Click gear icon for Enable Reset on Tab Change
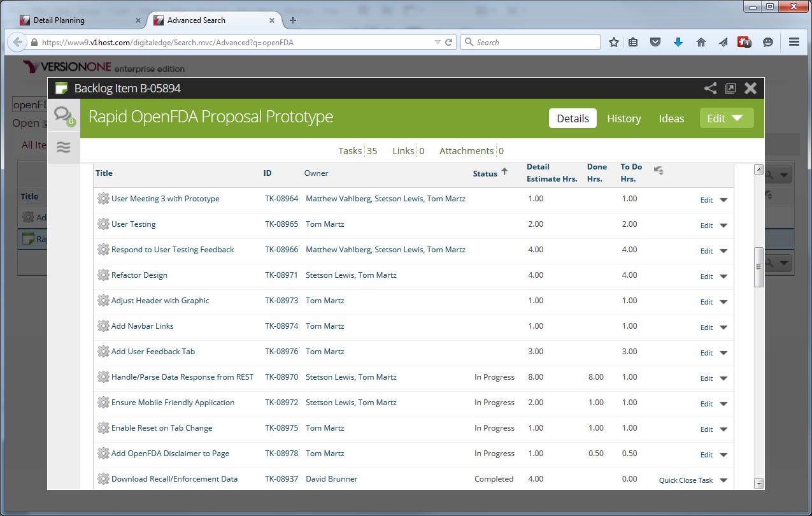The height and width of the screenshot is (516, 812). [103, 428]
